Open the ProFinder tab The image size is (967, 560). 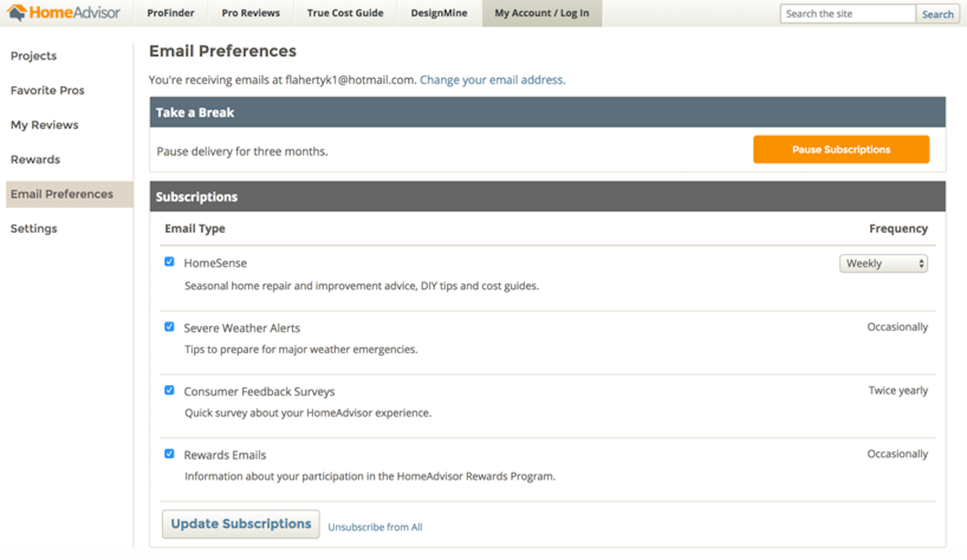tap(170, 13)
